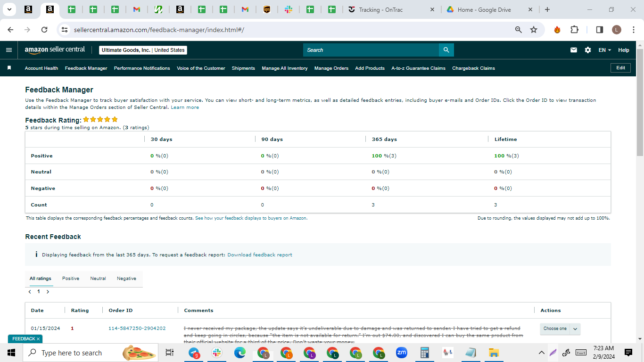The image size is (644, 362).
Task: Open the messages envelope icon
Action: click(574, 50)
